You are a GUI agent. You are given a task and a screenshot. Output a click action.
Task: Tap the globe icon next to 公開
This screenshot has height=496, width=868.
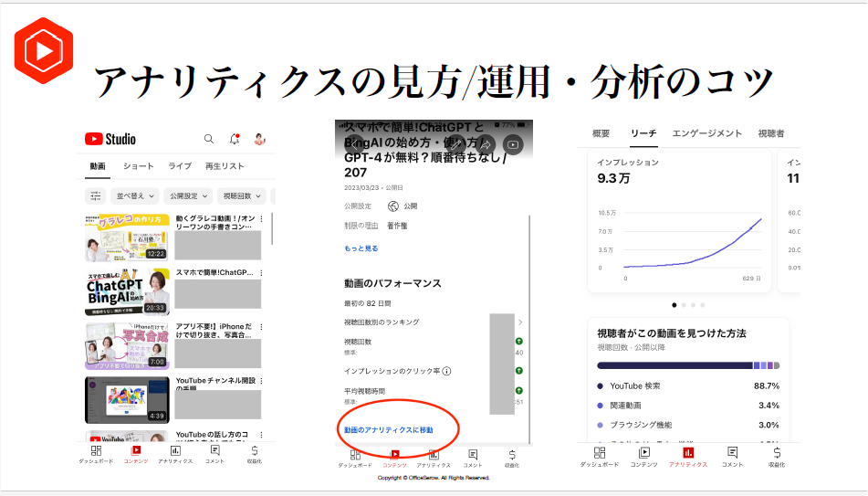tap(393, 206)
